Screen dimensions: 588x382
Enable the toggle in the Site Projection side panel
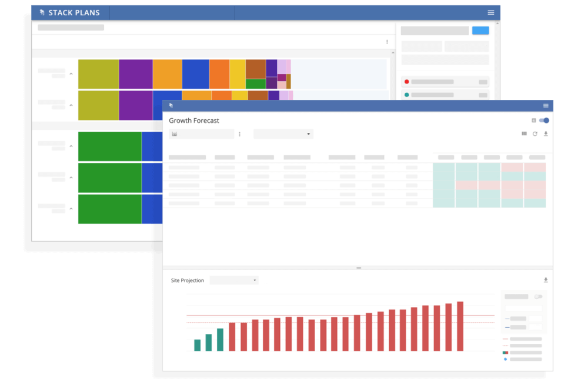point(538,297)
